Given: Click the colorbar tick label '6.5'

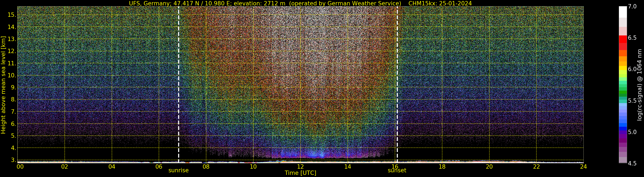Looking at the screenshot, I should (x=632, y=38).
